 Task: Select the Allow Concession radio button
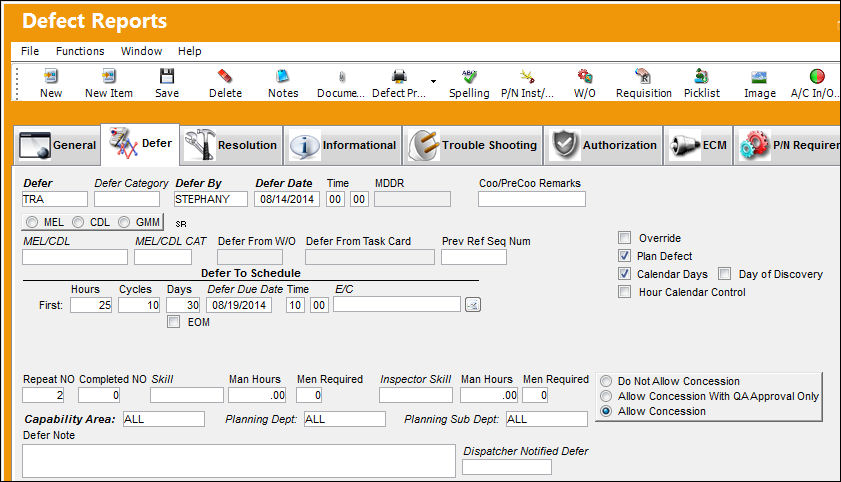(606, 411)
